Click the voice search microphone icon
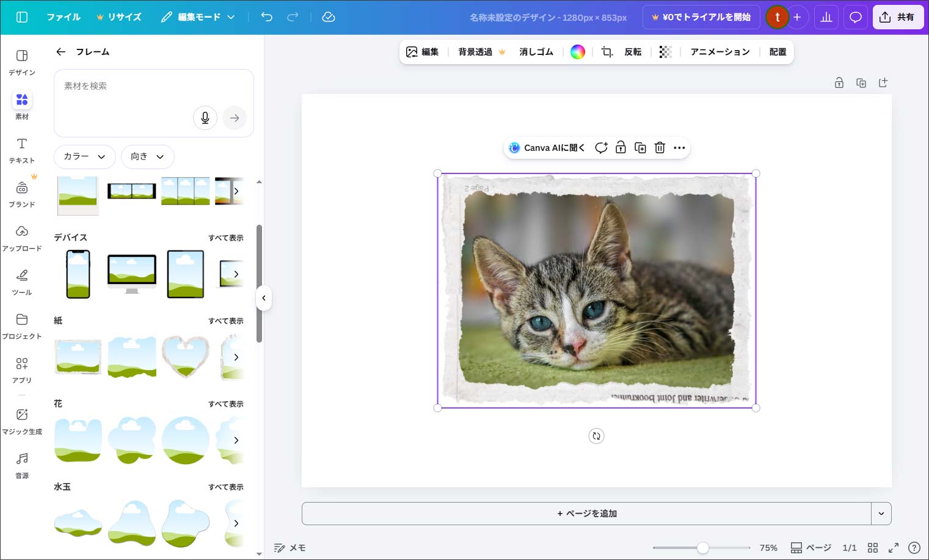 pos(205,117)
